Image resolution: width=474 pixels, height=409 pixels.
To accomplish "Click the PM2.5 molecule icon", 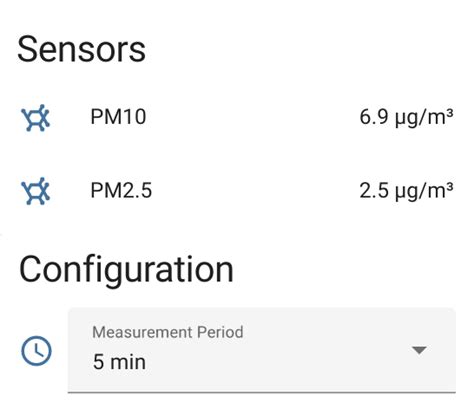I will (36, 191).
